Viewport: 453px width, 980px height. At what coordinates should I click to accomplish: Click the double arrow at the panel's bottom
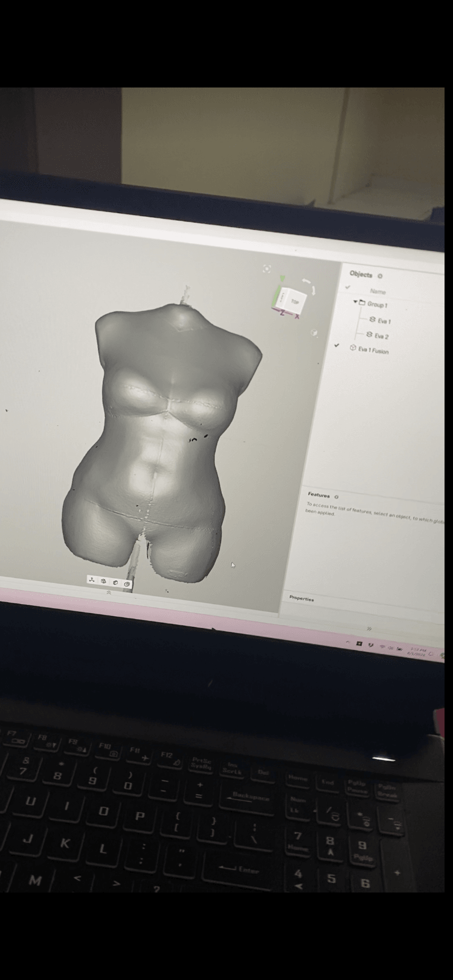(369, 629)
